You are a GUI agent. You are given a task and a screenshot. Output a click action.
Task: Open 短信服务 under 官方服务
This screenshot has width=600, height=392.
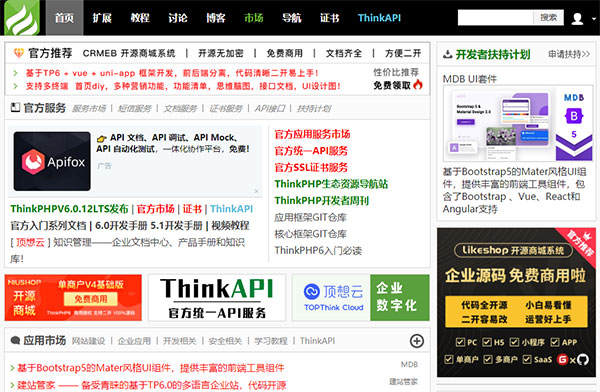tap(134, 109)
